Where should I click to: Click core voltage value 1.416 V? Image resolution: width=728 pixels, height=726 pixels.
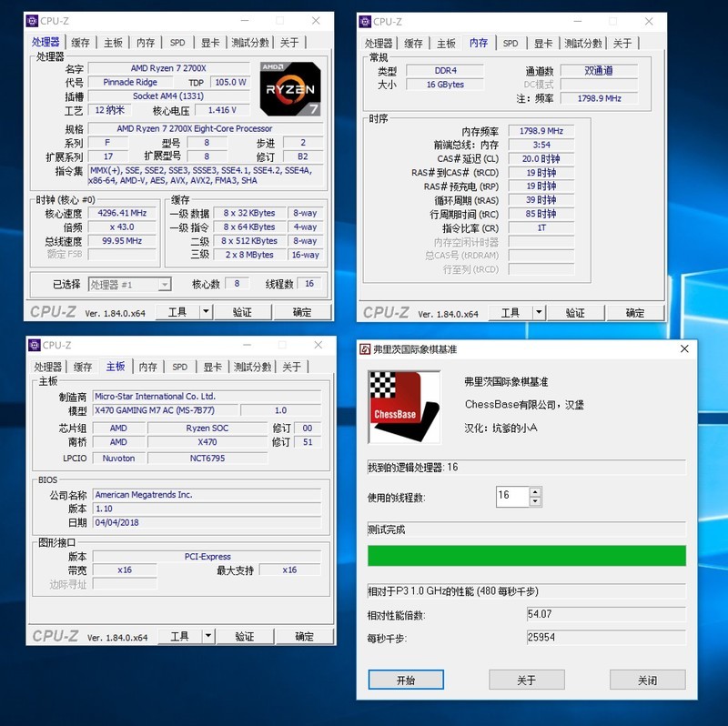[222, 110]
